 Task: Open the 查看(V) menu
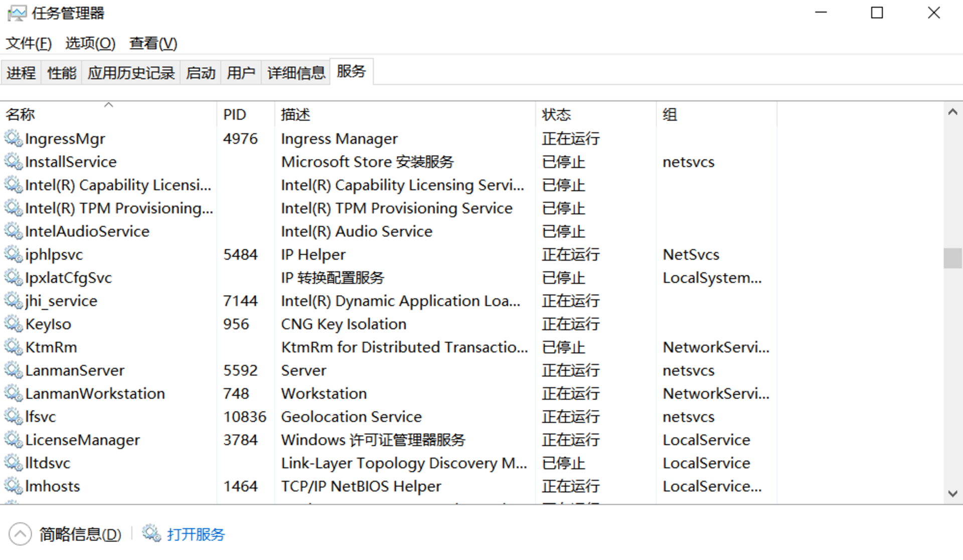click(x=153, y=44)
